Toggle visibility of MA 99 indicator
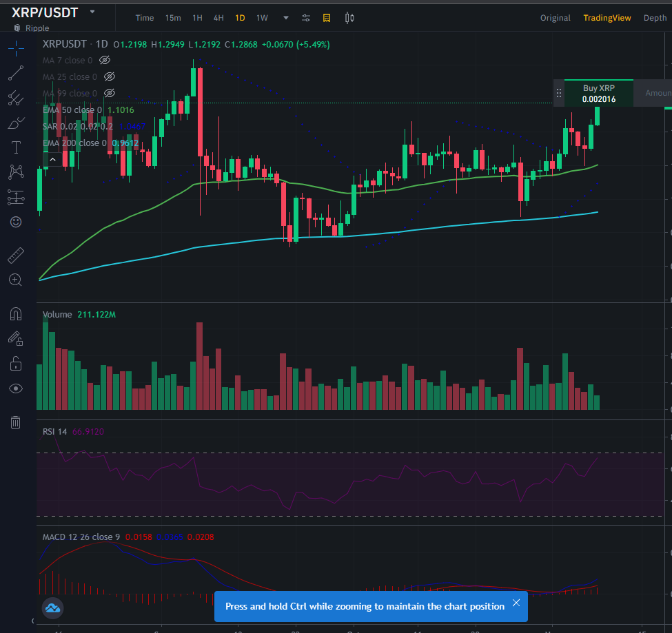The height and width of the screenshot is (633, 672). tap(110, 94)
